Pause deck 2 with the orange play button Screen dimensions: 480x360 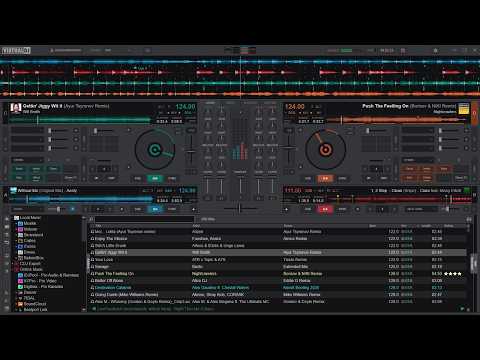pos(325,178)
